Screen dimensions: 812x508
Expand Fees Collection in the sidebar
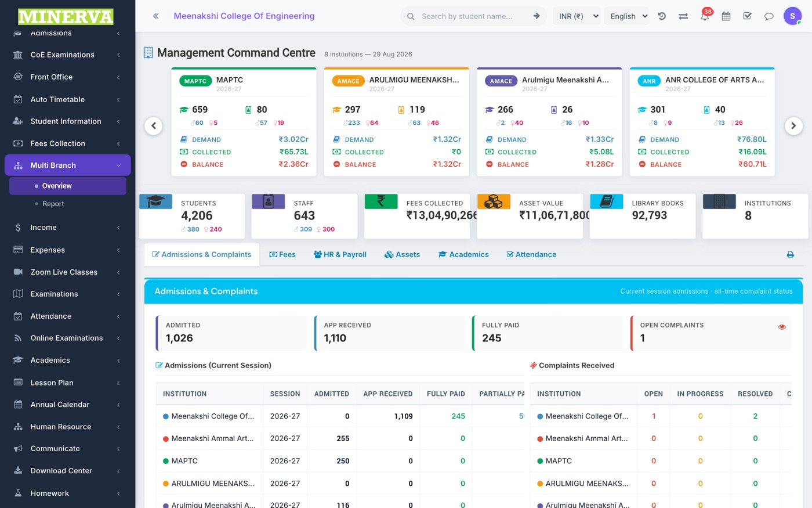(67, 143)
